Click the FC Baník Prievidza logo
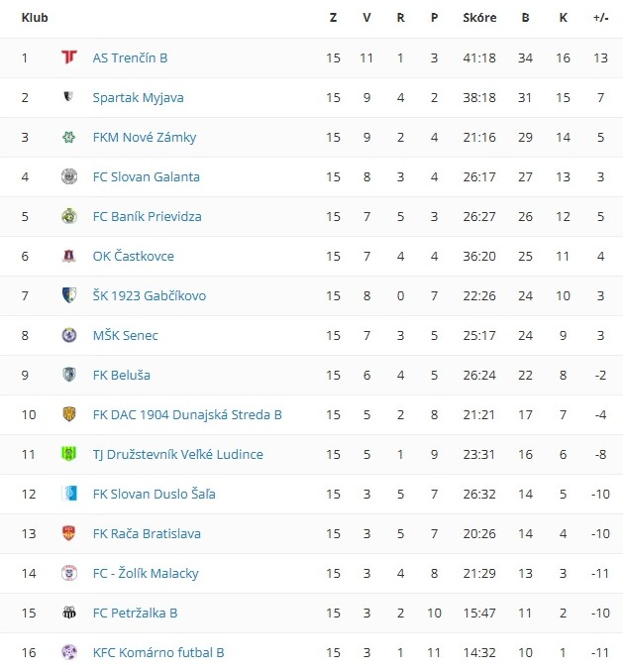 click(69, 216)
